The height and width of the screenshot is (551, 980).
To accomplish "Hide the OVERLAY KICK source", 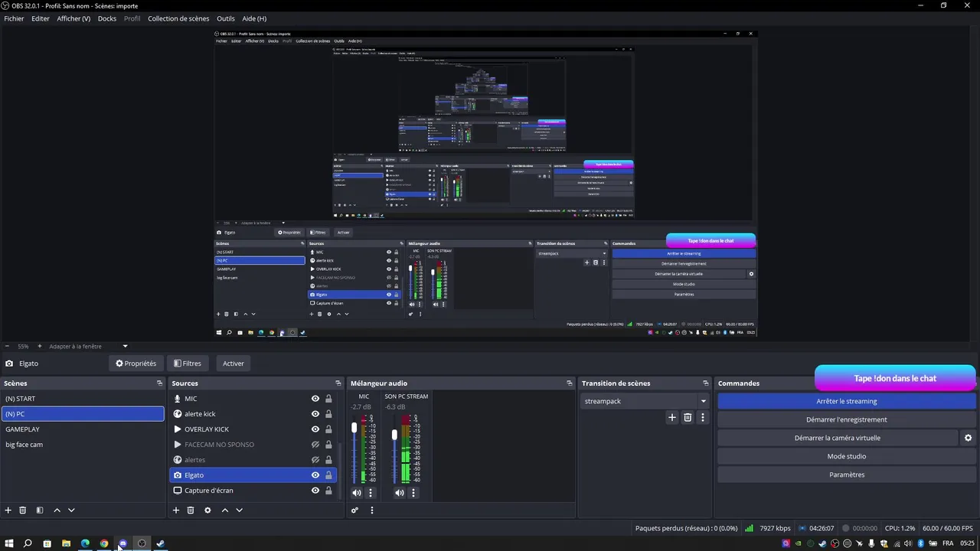I will tap(315, 429).
